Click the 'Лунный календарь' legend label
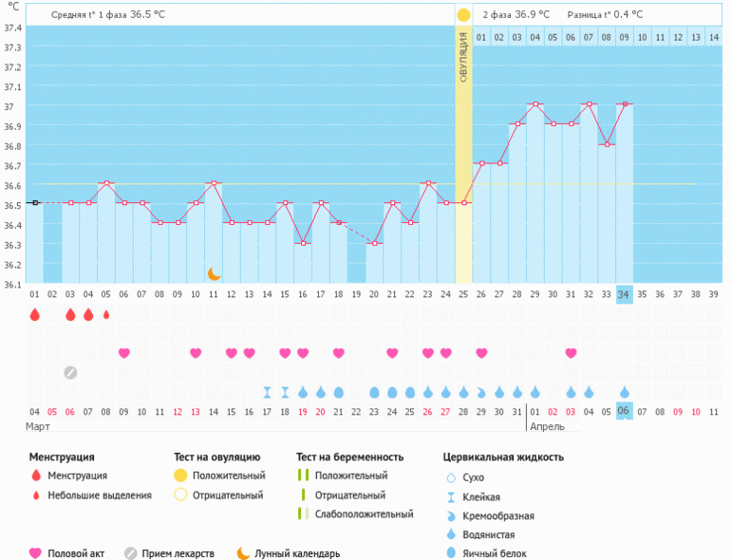Screen dimensions: 731x560 point(297,553)
